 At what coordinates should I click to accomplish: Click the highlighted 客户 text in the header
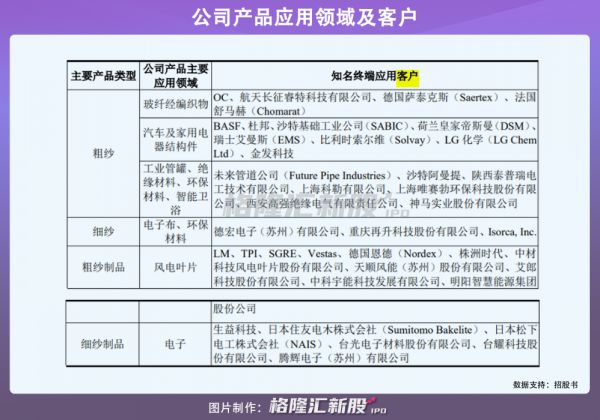tap(407, 76)
